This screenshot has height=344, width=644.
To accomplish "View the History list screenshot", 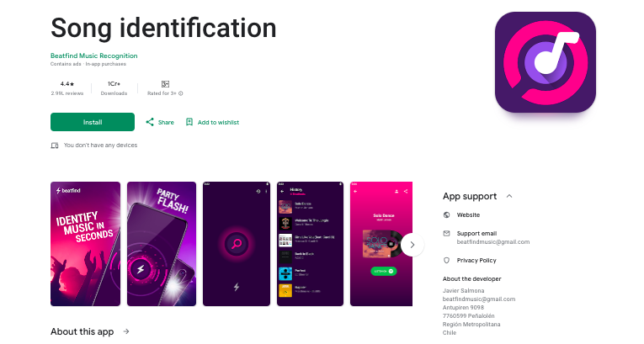I will coord(310,244).
